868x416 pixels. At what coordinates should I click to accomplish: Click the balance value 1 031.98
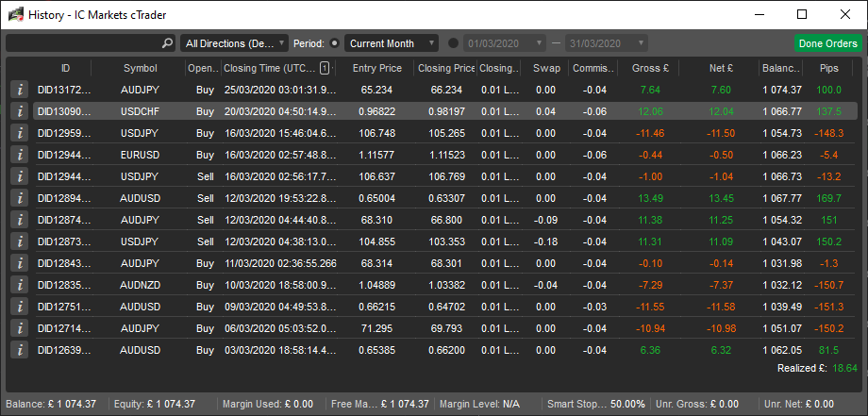[x=781, y=263]
